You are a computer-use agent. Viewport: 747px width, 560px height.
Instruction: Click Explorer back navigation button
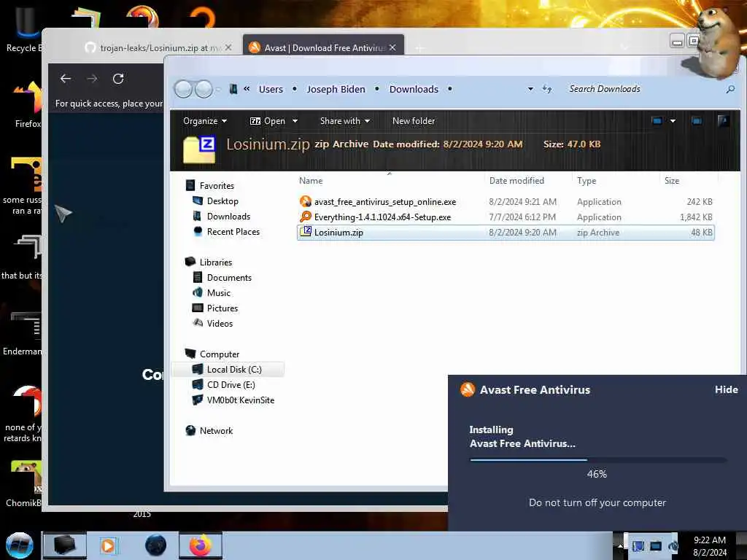point(183,89)
